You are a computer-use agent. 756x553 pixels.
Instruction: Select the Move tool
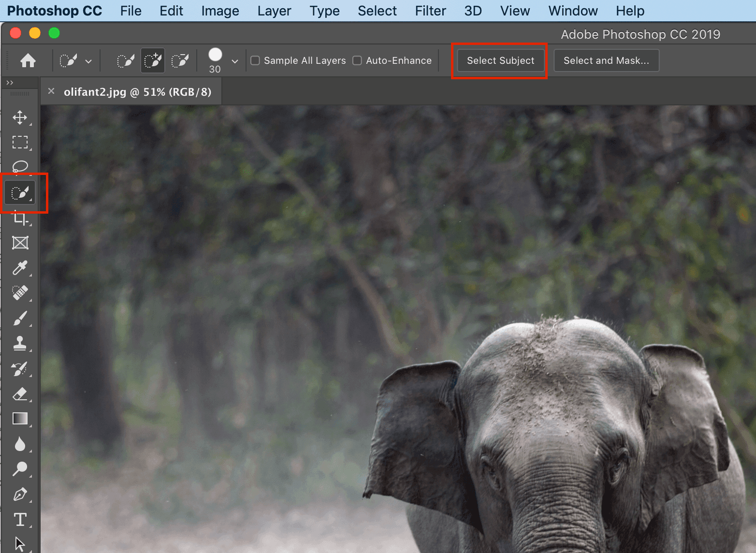point(20,117)
